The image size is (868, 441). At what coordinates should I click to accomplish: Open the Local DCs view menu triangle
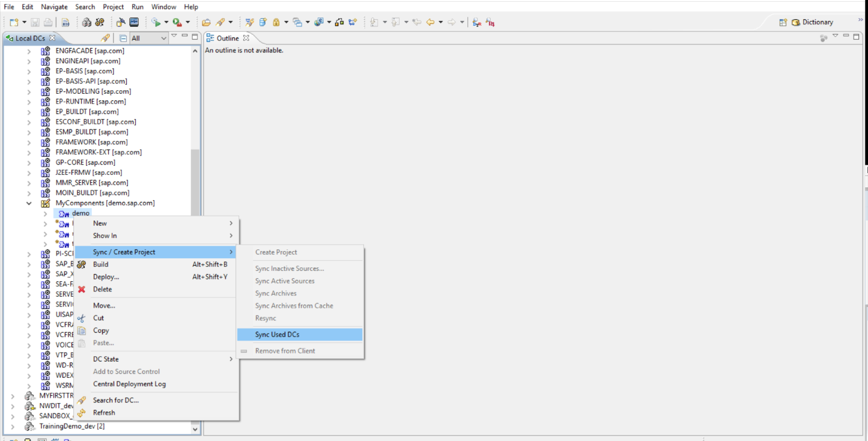click(174, 37)
